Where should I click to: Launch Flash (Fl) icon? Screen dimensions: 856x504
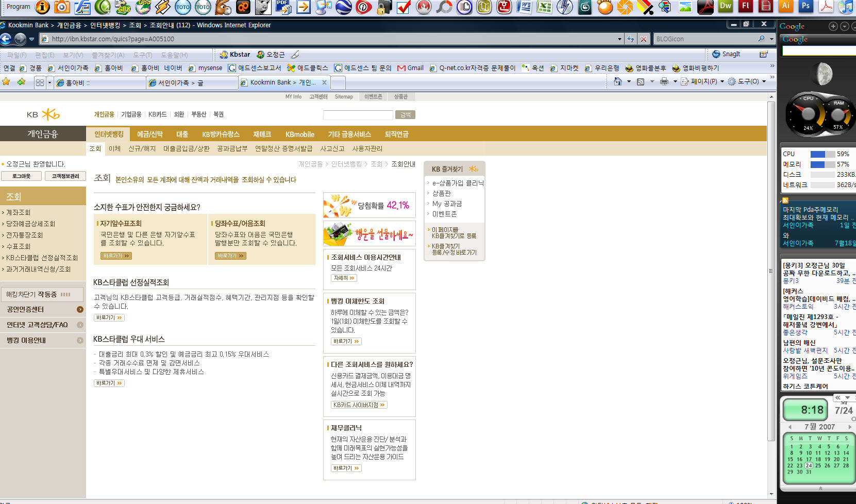(746, 7)
